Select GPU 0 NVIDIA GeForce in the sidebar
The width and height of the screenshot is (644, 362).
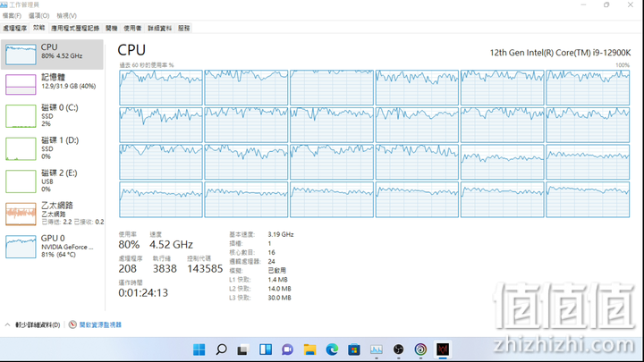pos(52,247)
